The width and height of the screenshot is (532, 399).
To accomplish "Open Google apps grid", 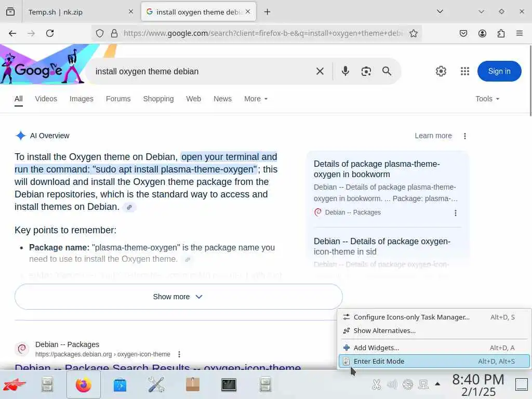I will [465, 71].
